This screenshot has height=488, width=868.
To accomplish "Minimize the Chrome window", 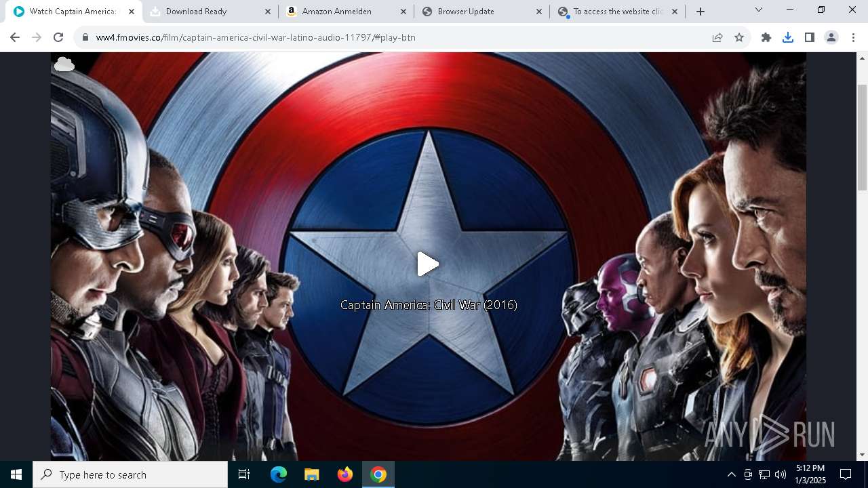I will [x=789, y=9].
